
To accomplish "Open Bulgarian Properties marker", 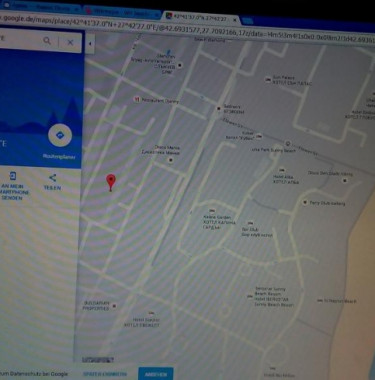I will pyautogui.click(x=114, y=306).
